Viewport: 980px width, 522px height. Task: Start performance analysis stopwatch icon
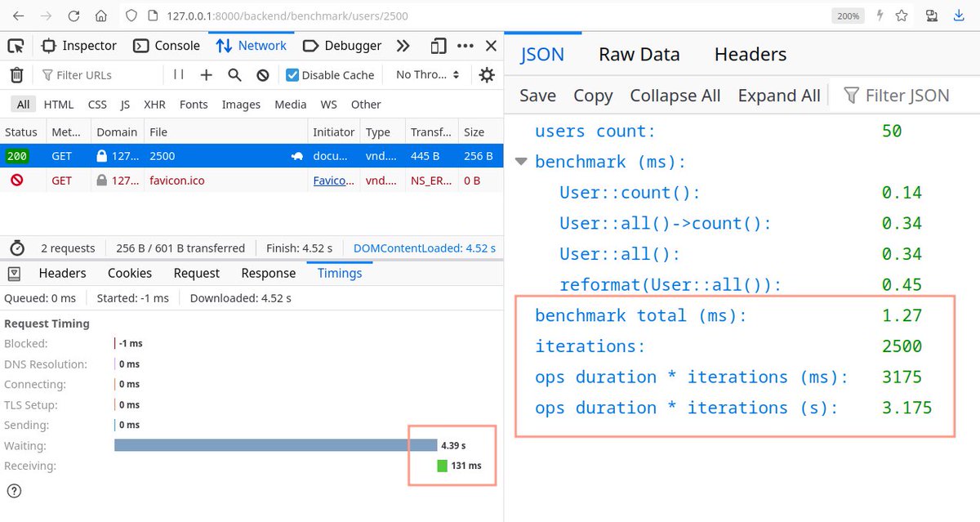point(16,248)
